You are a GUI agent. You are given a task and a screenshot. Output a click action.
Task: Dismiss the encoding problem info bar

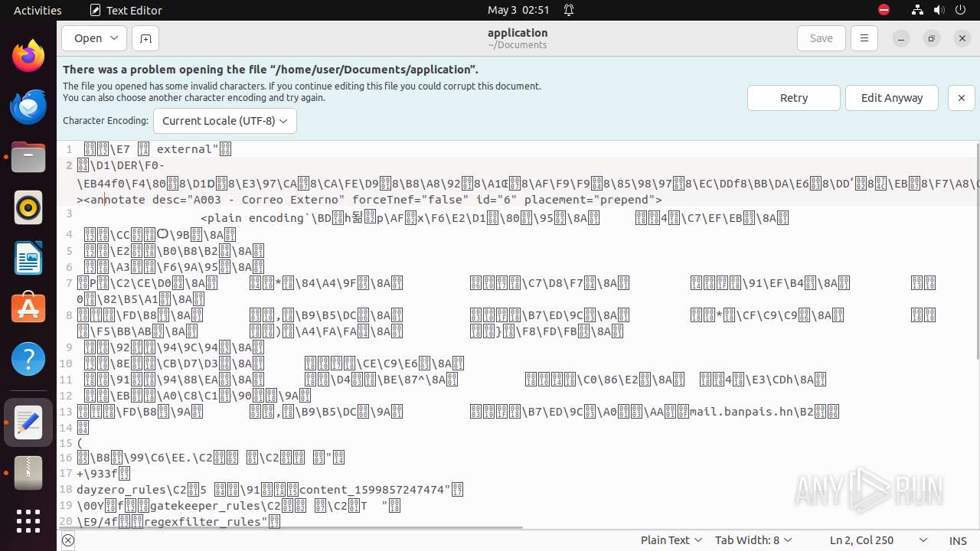(962, 98)
